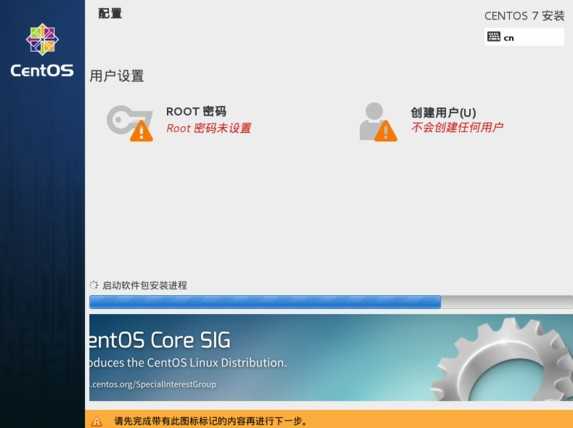Open the 创建用户 person icon
Viewport: 573px width, 428px height.
tap(378, 122)
